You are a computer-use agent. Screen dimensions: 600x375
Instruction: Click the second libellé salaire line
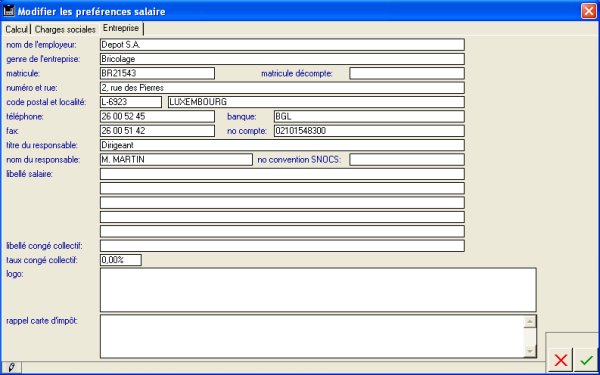(x=282, y=188)
